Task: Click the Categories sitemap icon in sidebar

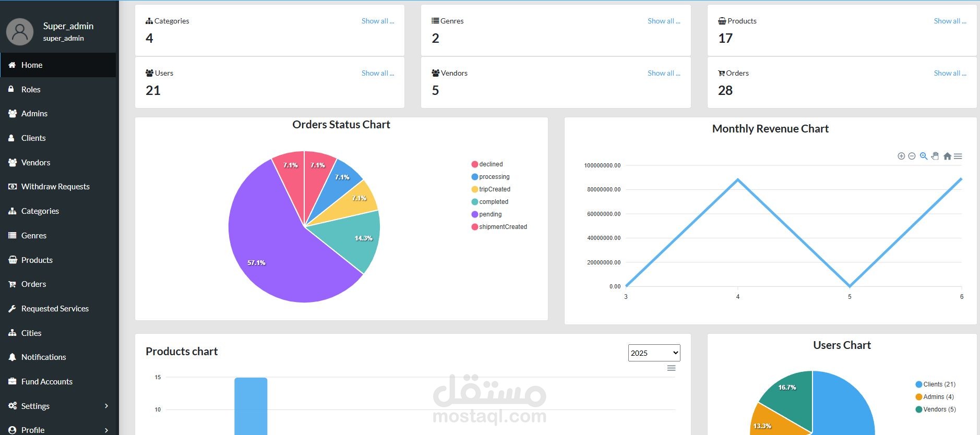Action: pyautogui.click(x=13, y=211)
